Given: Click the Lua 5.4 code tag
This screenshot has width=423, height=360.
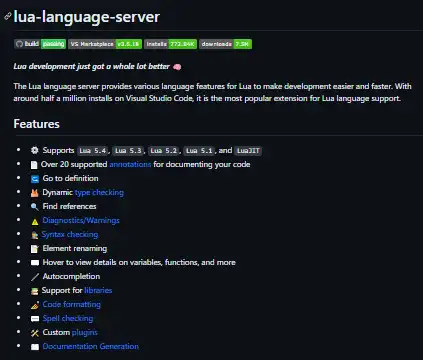Looking at the screenshot, I should click(x=93, y=151).
